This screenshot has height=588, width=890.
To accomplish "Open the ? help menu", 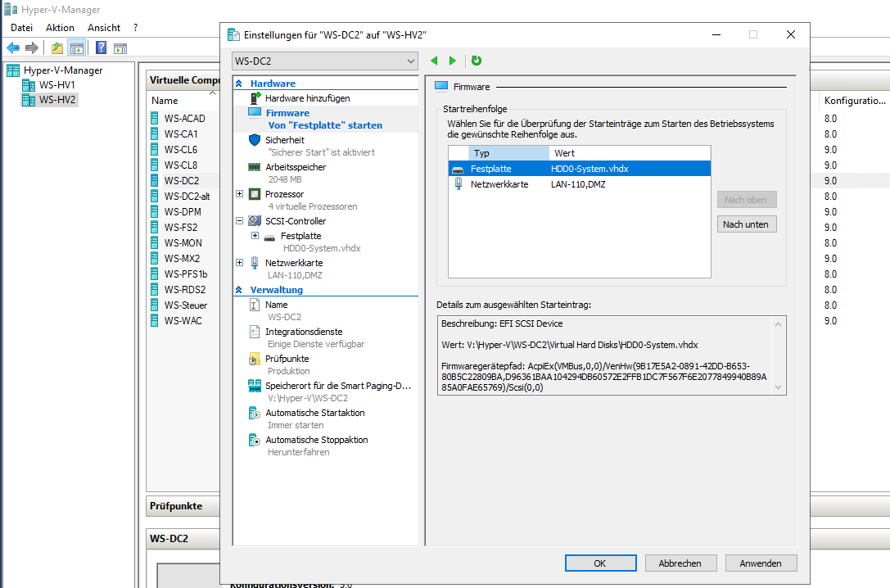I will [x=135, y=28].
